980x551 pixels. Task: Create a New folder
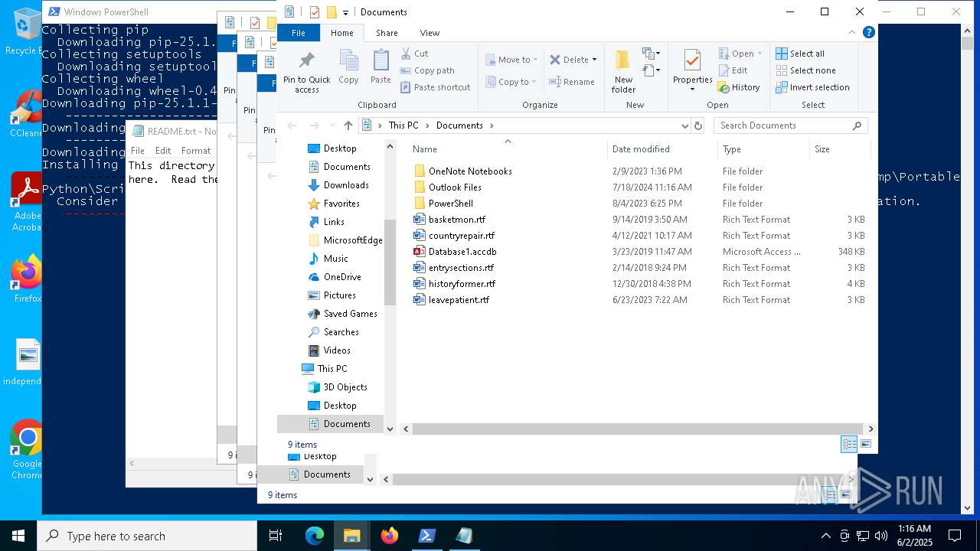pyautogui.click(x=623, y=72)
